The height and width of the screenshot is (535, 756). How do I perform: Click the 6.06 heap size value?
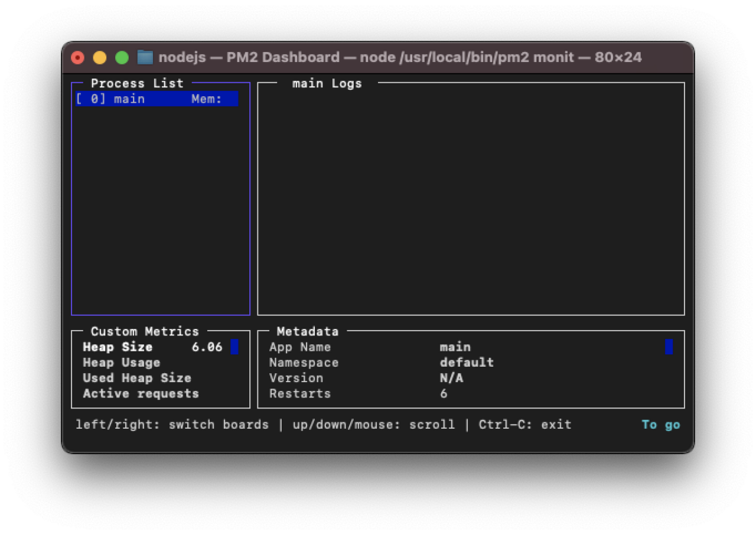(x=207, y=347)
